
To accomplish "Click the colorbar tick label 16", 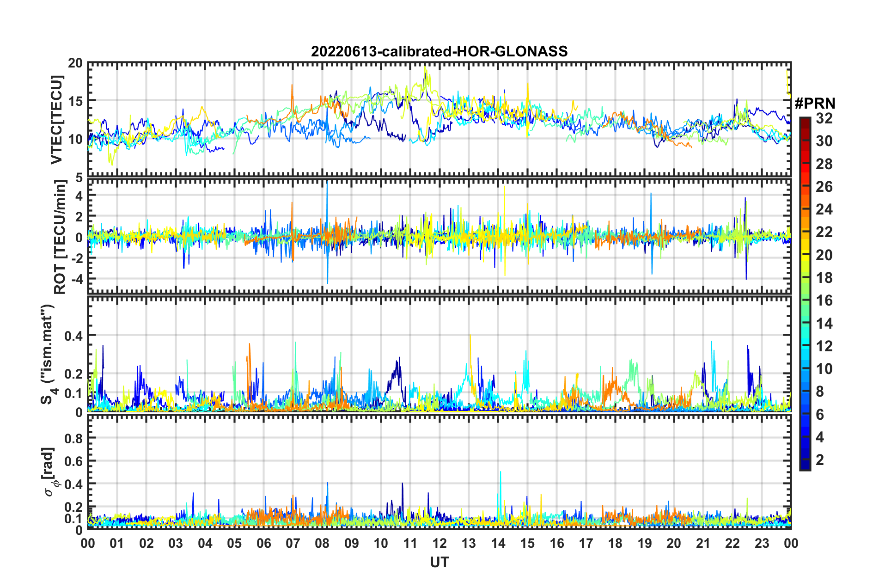I will click(x=824, y=300).
